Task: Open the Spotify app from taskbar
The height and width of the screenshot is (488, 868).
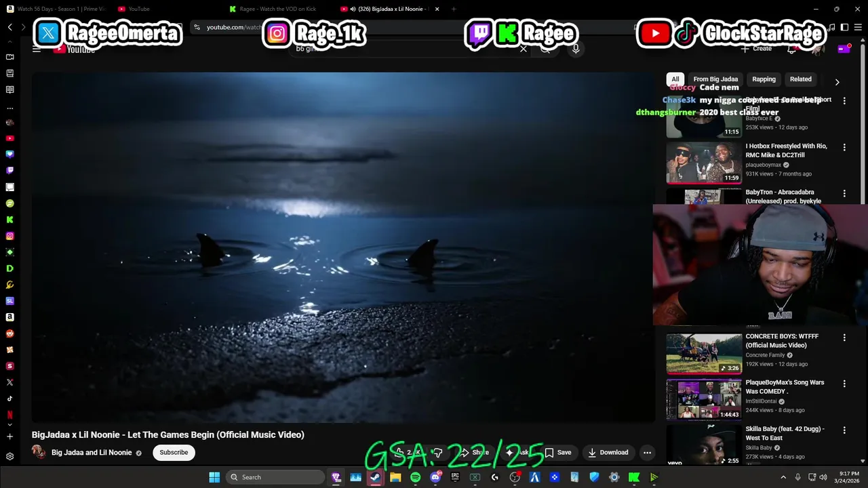Action: (415, 477)
